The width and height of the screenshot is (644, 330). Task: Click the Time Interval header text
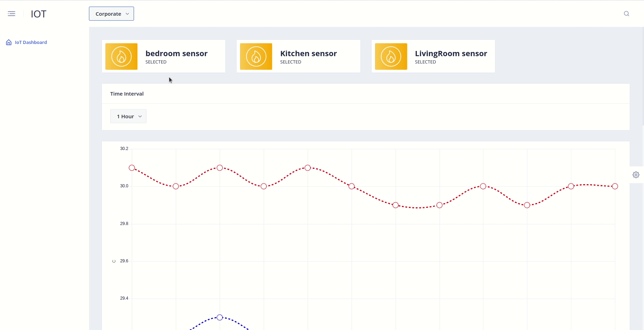[127, 93]
